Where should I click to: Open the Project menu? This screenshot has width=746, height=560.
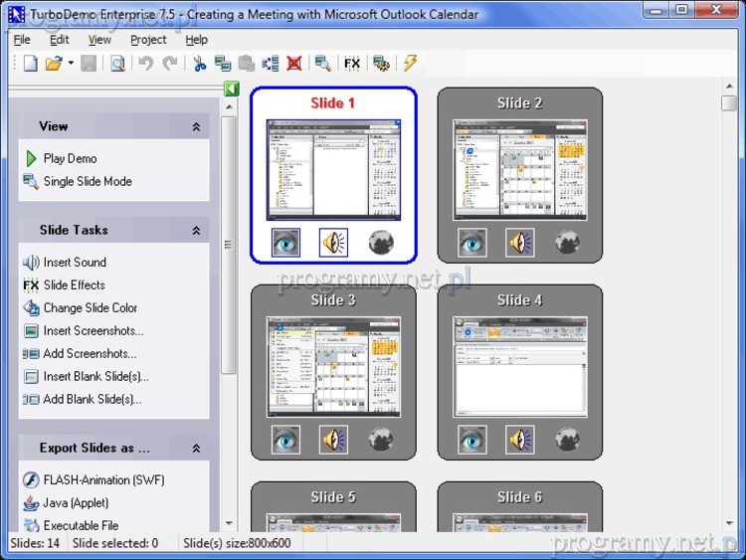click(x=148, y=40)
